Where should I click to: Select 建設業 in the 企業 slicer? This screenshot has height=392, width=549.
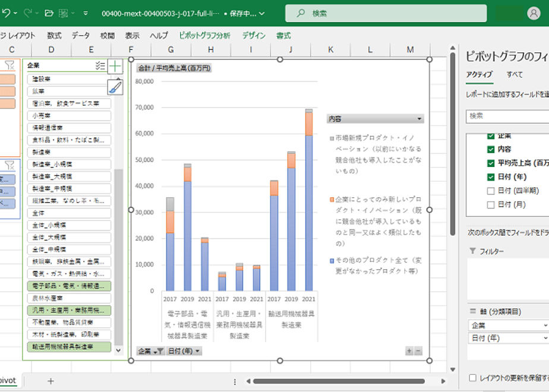[69, 79]
